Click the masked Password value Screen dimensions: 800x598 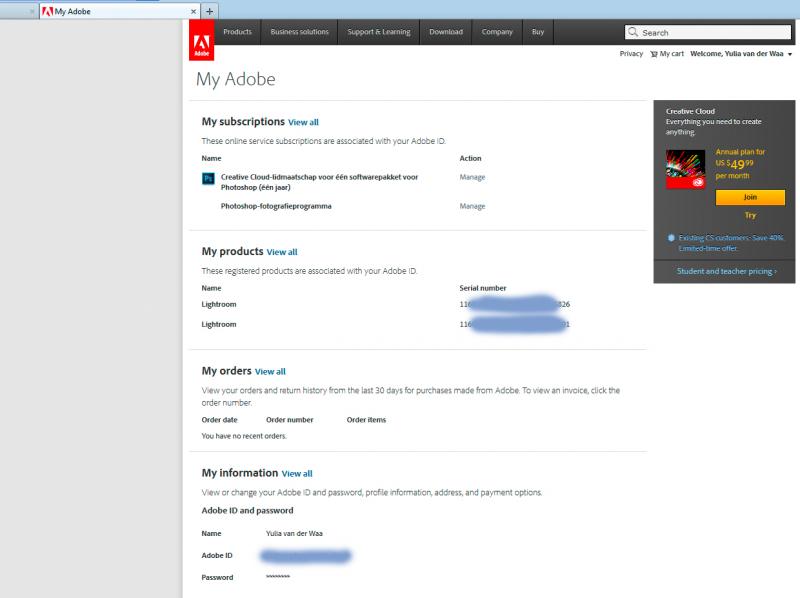(x=278, y=577)
